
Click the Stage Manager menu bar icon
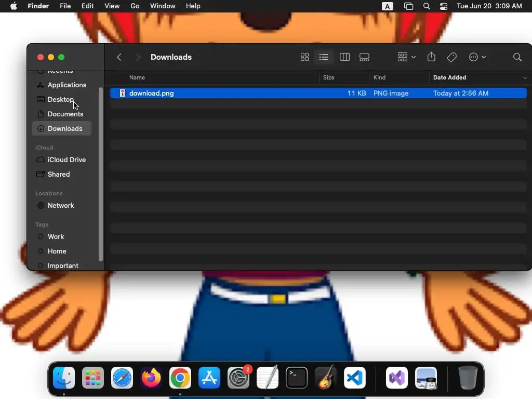(x=408, y=6)
